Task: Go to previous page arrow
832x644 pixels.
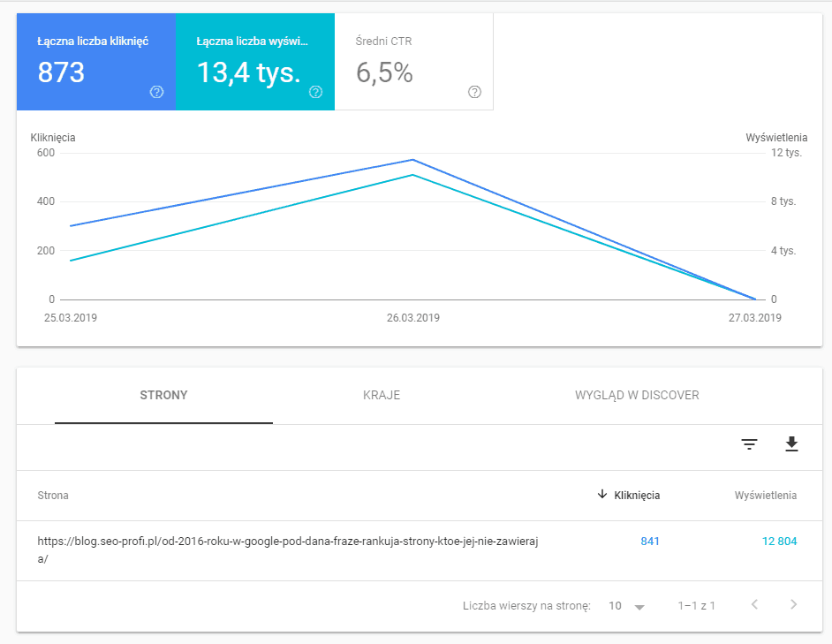Action: 754,605
